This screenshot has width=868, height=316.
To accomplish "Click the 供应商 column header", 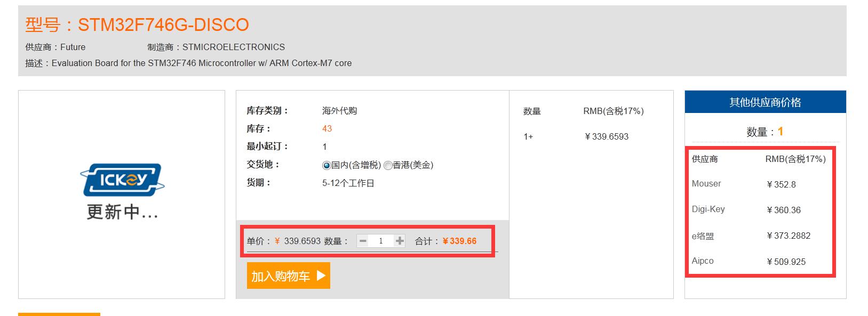I will pos(705,159).
